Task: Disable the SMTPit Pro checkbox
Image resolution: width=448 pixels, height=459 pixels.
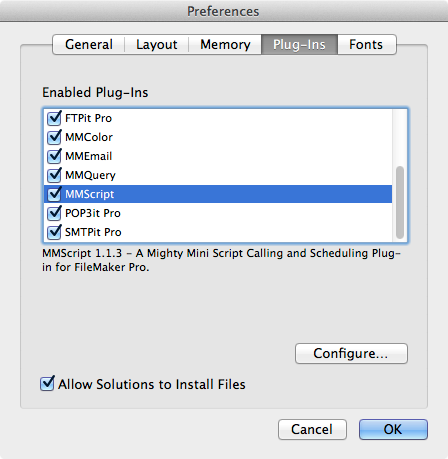Action: pyautogui.click(x=54, y=232)
